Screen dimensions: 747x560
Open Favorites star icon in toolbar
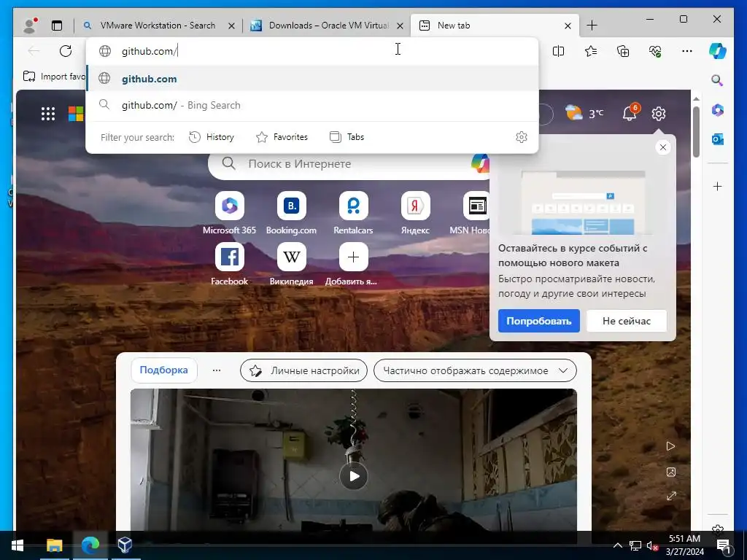[x=591, y=51]
